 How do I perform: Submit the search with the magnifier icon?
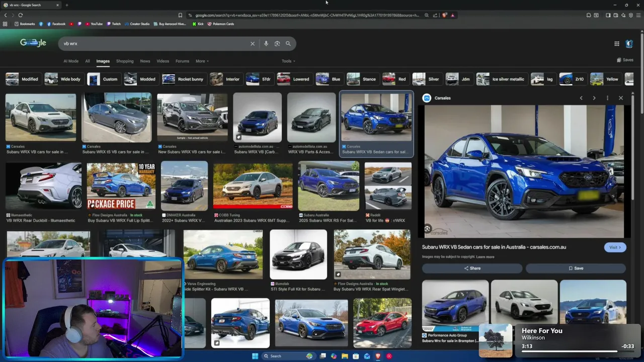(288, 44)
